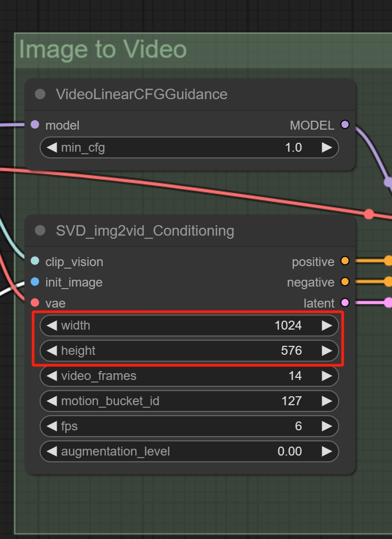Screen dimensions: 392x539
Task: Decrease motion_bucket_id with the left arrow
Action: [x=51, y=401]
